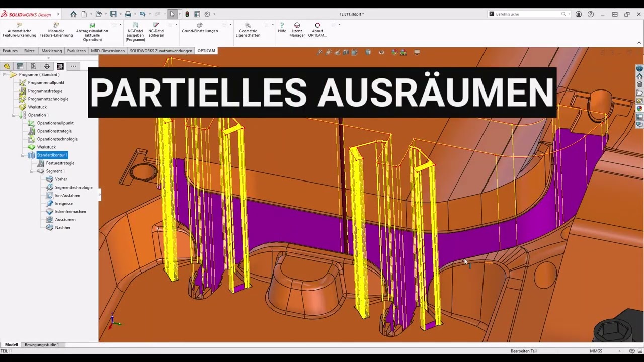Activate the Select arrow tool
Screen dimensions: 644x362
point(172,14)
